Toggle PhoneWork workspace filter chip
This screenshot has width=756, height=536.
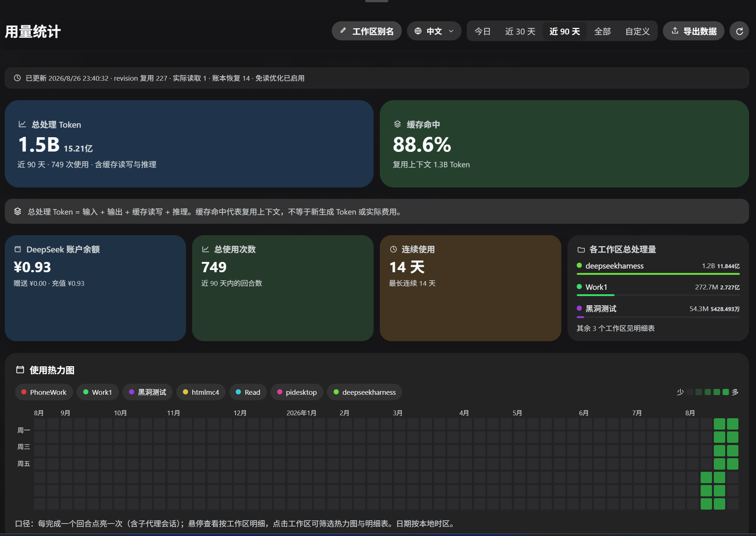coord(44,392)
